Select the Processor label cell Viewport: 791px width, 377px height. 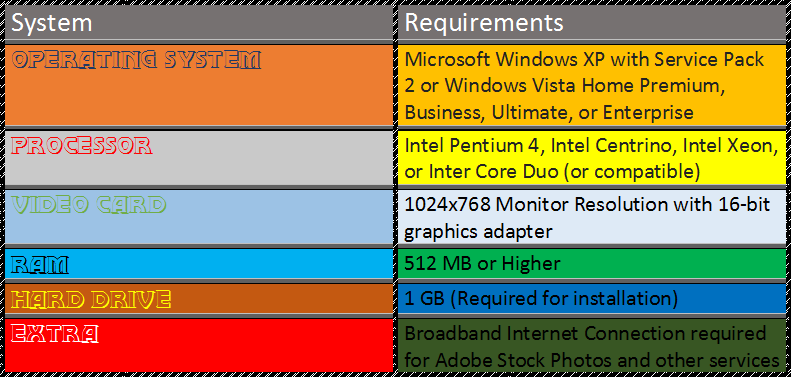(x=199, y=158)
